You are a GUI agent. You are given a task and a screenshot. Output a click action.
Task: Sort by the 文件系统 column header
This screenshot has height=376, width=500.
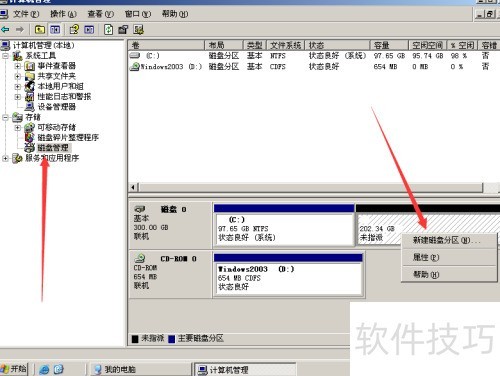point(286,45)
